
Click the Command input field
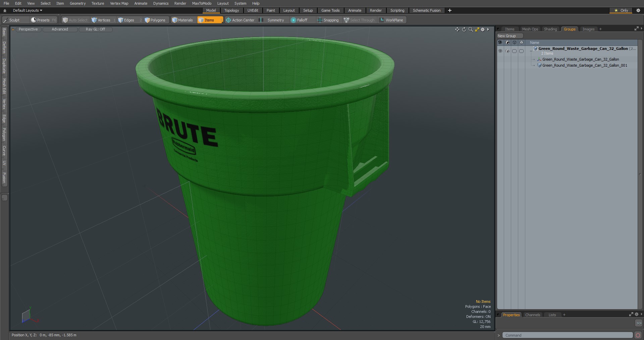point(568,335)
